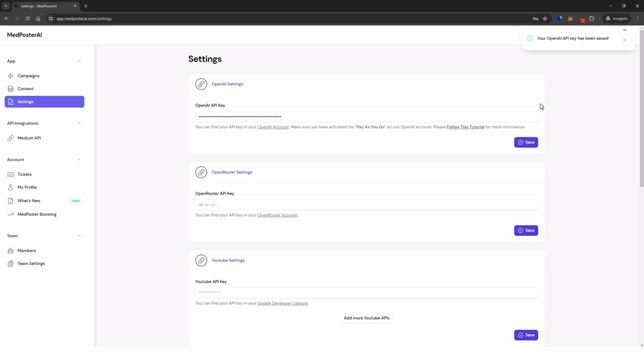Click the Content database icon in sidebar

pos(11,89)
